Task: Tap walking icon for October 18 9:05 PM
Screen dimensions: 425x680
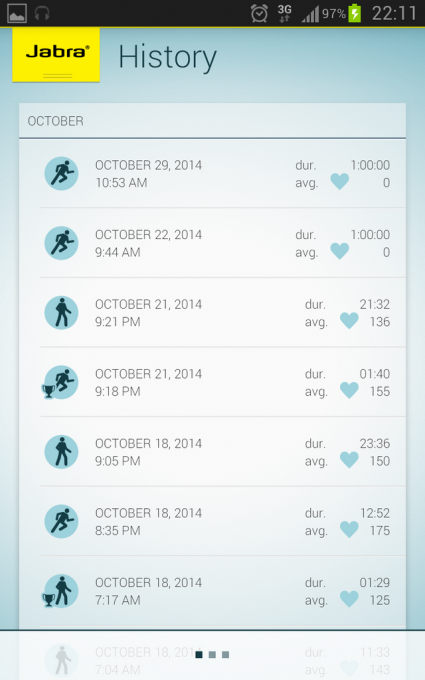Action: pyautogui.click(x=62, y=452)
